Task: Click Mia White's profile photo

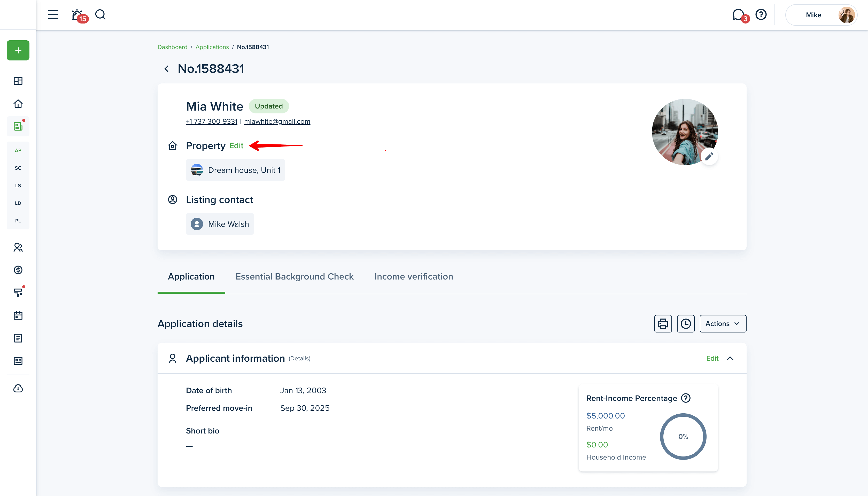Action: [685, 132]
